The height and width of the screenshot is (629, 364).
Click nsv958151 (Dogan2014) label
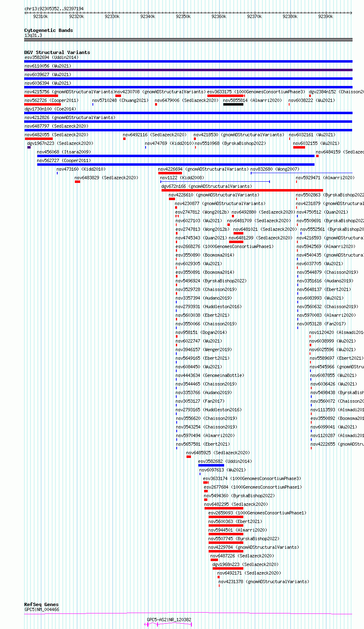tap(201, 332)
